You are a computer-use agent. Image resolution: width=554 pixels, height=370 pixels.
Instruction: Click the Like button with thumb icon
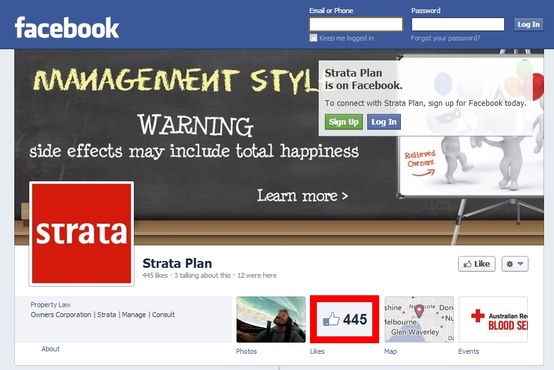click(x=477, y=264)
